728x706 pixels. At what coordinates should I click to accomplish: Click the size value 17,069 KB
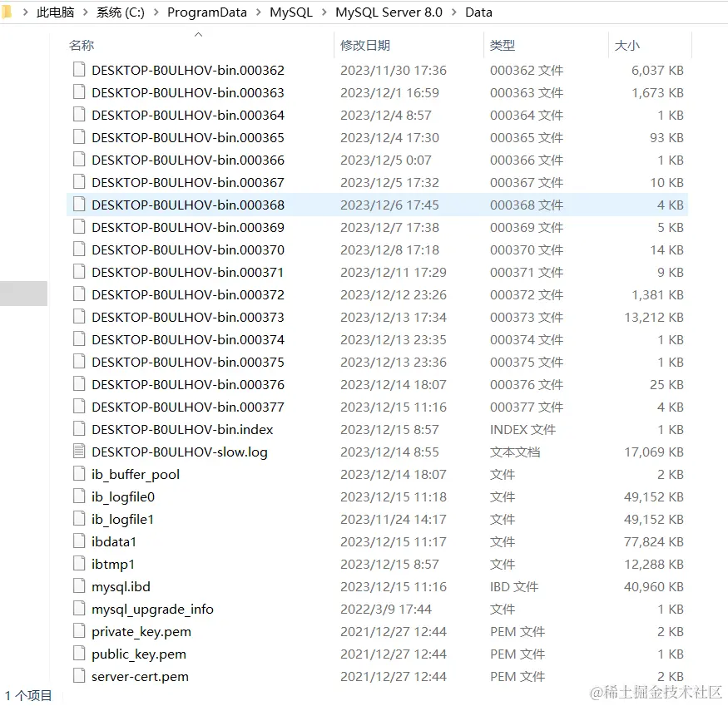pos(654,452)
